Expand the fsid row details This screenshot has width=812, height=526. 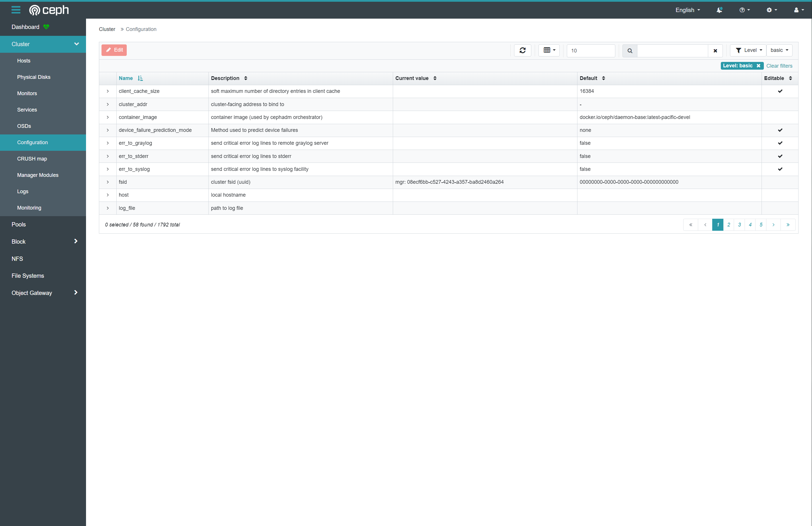point(108,182)
